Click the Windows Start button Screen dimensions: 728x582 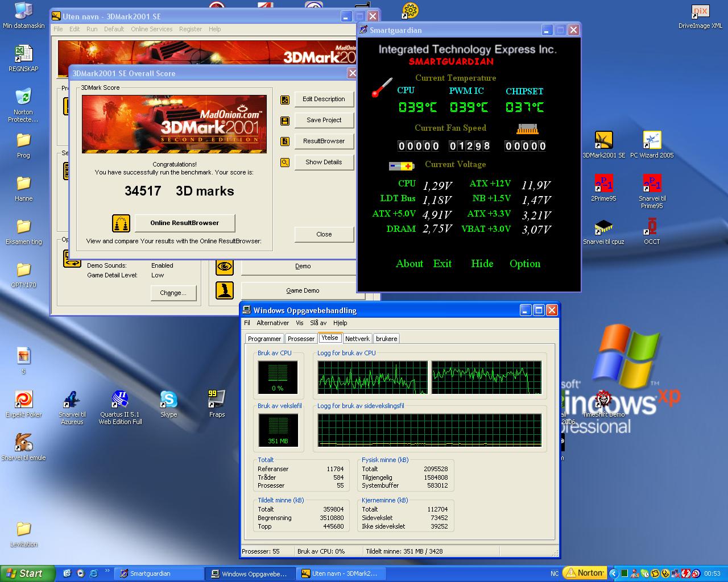click(27, 573)
